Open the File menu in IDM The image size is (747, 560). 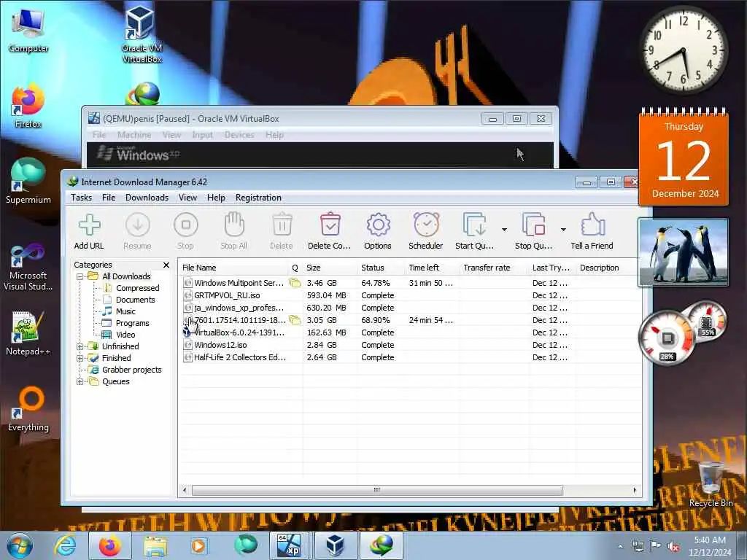coord(109,198)
